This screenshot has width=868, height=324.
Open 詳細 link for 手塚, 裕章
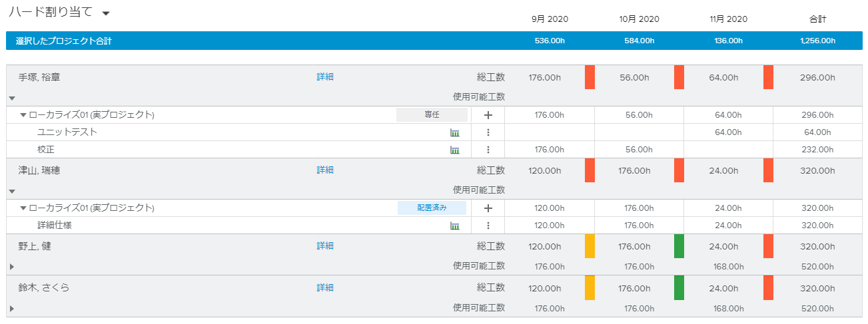click(325, 77)
